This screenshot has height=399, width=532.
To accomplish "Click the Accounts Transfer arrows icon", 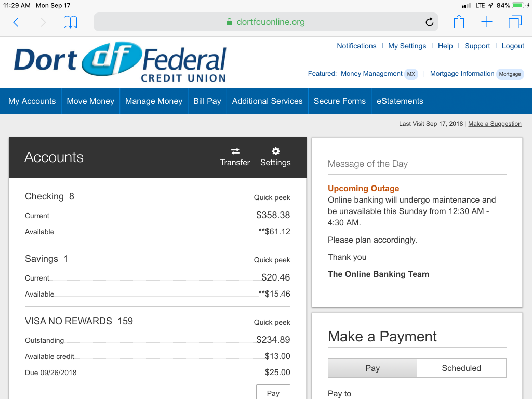I will (235, 151).
